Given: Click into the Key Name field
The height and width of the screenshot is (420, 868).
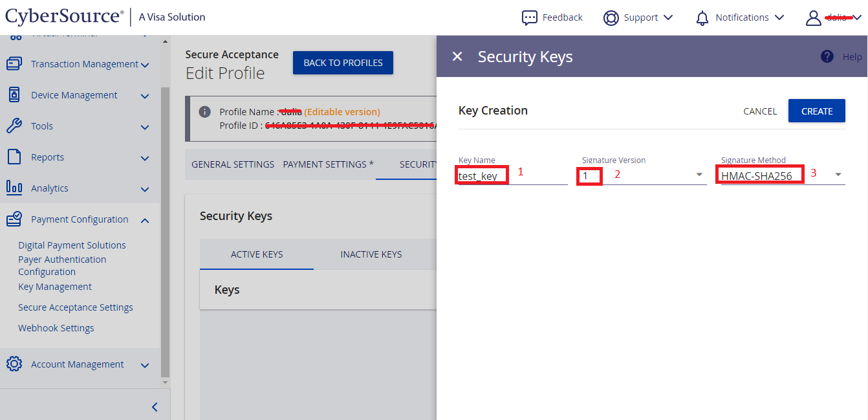Looking at the screenshot, I should [x=513, y=175].
